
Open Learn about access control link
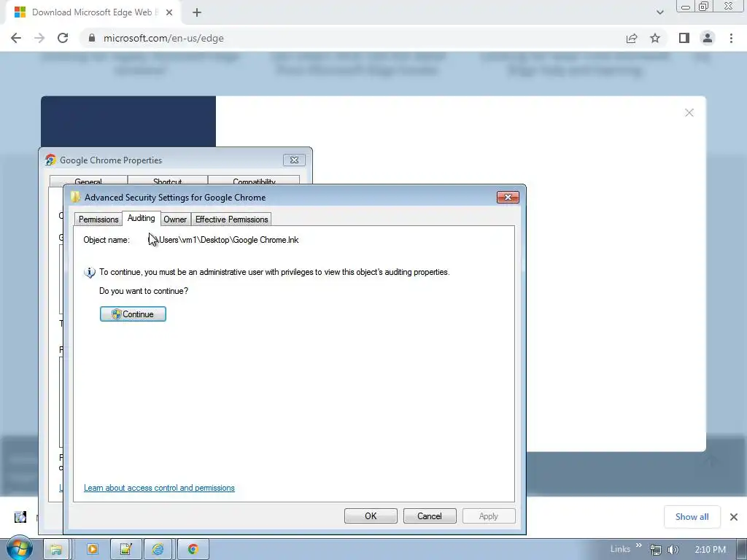click(x=159, y=488)
